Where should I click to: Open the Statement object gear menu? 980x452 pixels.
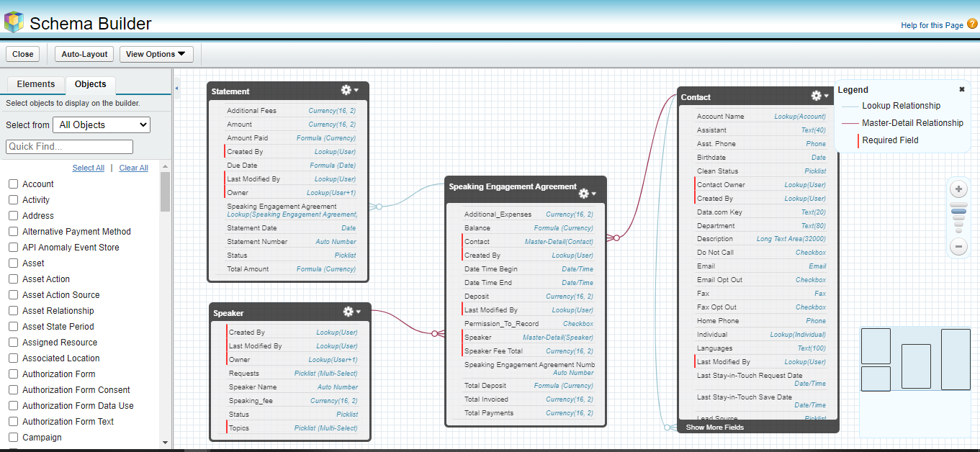pos(350,90)
